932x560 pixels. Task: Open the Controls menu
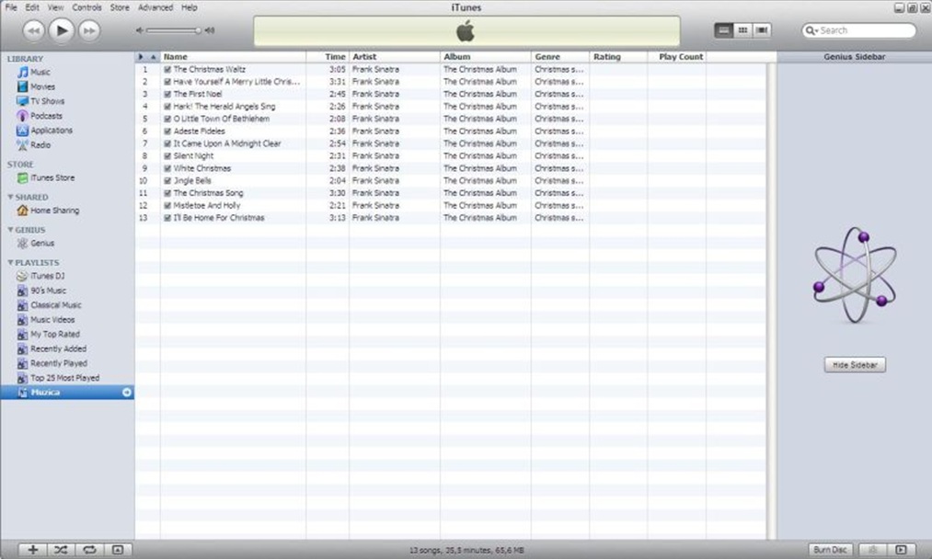pos(87,7)
